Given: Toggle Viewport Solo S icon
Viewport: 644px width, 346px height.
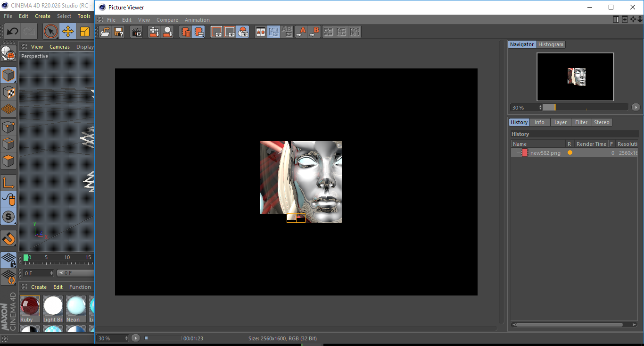Looking at the screenshot, I should point(8,217).
